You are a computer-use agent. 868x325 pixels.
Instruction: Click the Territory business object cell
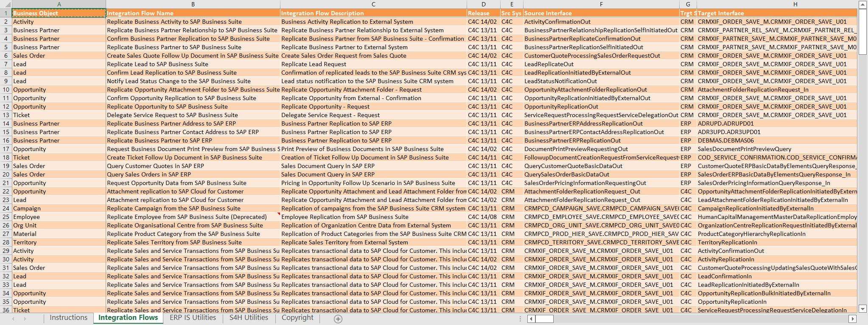[x=59, y=242]
